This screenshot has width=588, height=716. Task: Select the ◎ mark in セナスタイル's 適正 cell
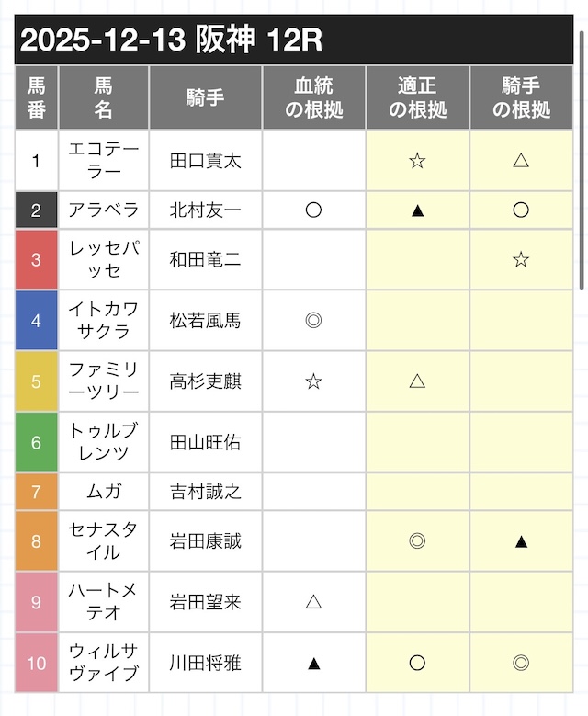[417, 541]
